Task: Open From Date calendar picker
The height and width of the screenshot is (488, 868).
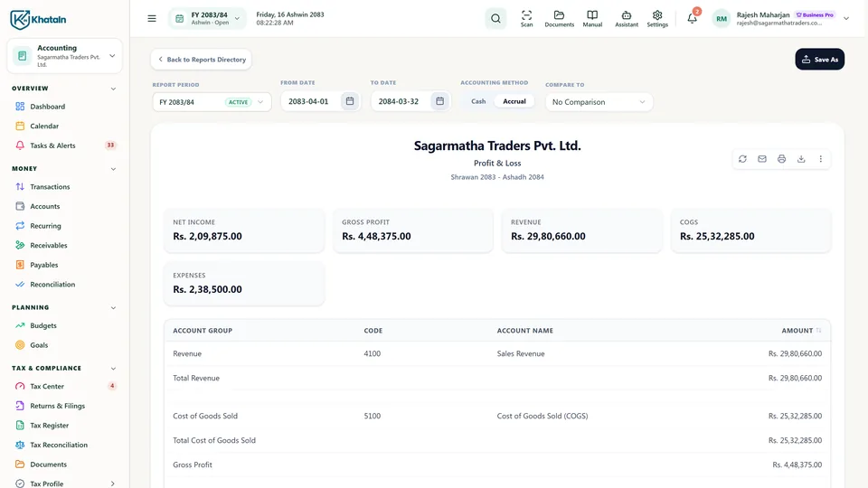Action: coord(350,101)
